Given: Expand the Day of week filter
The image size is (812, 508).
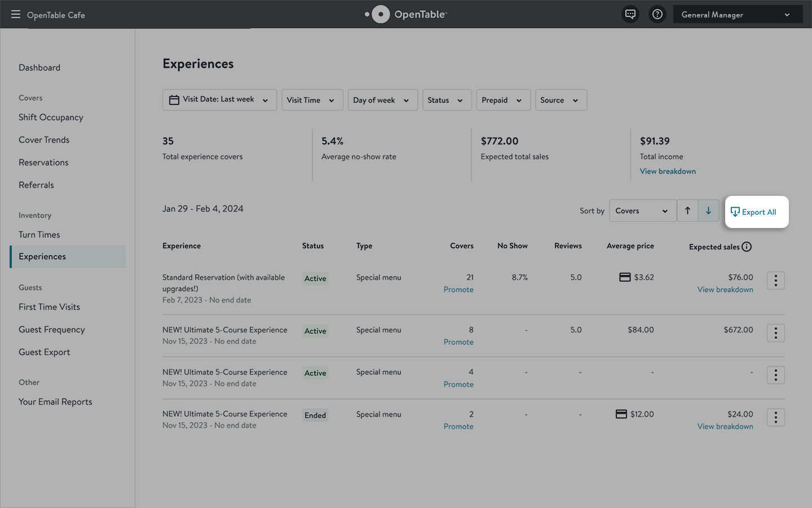Looking at the screenshot, I should pos(382,100).
